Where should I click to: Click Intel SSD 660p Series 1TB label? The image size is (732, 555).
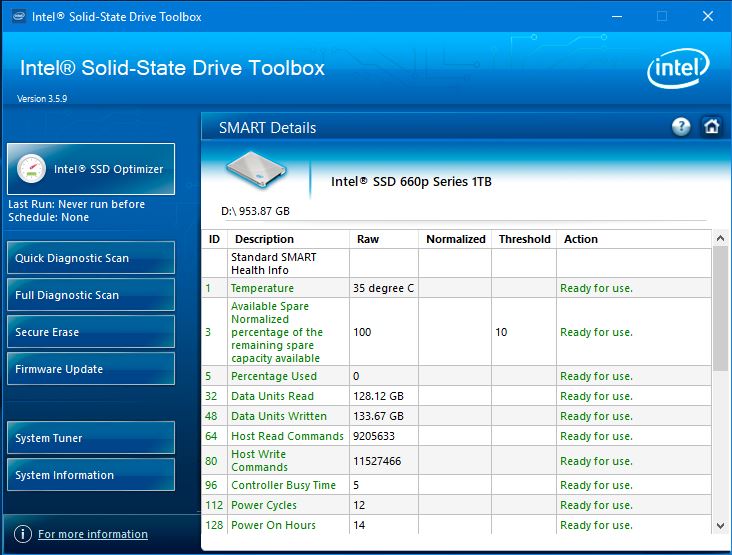click(411, 182)
